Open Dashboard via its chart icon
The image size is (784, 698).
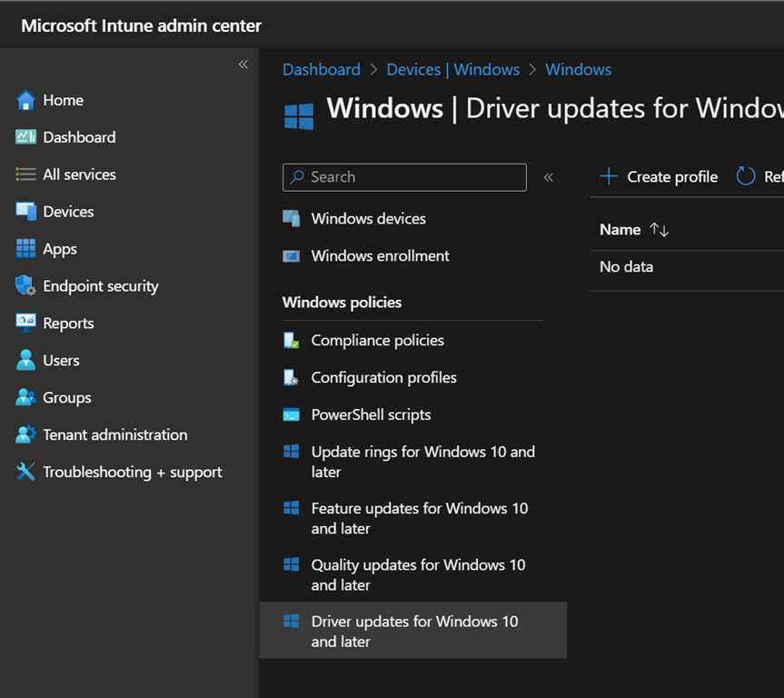coord(25,137)
